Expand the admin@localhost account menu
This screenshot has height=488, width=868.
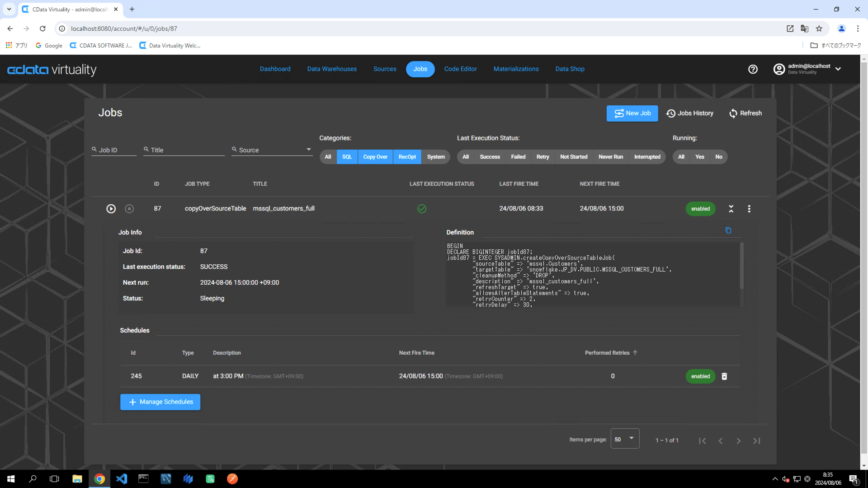click(838, 69)
